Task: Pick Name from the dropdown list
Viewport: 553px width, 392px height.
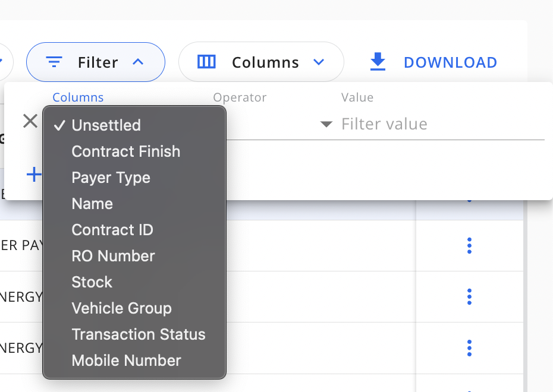Action: 134,204
